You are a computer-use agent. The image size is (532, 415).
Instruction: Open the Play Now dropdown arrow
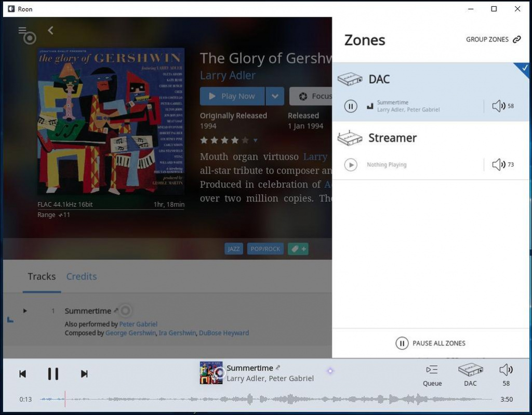275,96
